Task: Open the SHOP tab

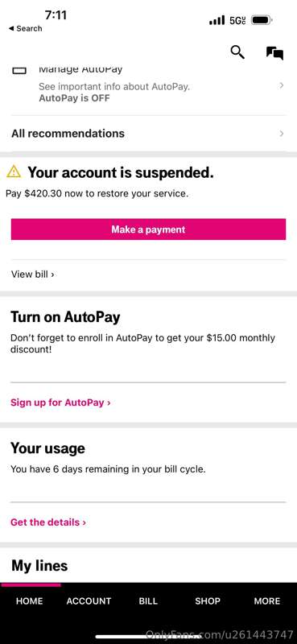Action: (x=208, y=601)
